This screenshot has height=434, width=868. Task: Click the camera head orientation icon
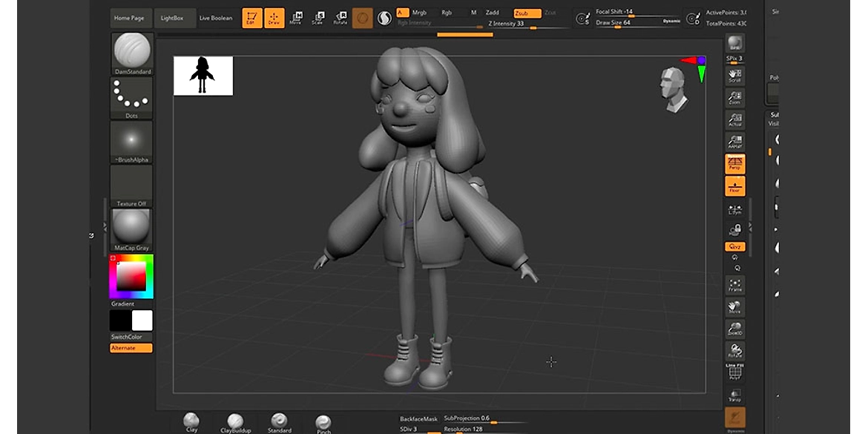pos(673,90)
